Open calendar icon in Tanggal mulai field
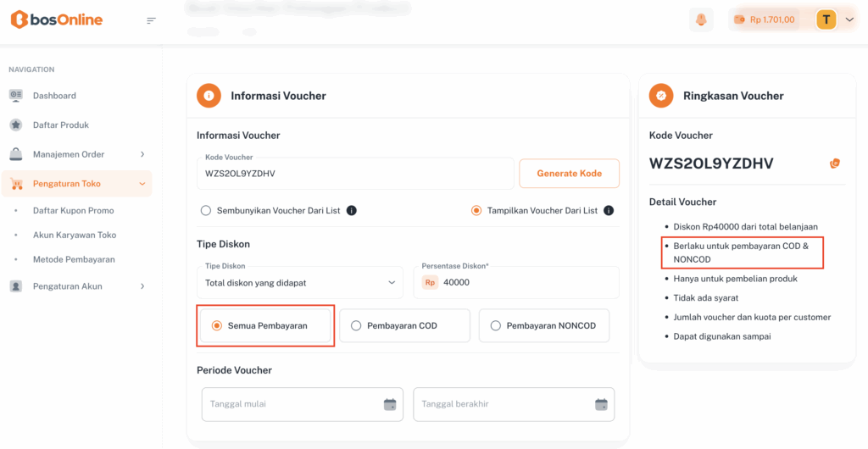868x449 pixels. 390,404
